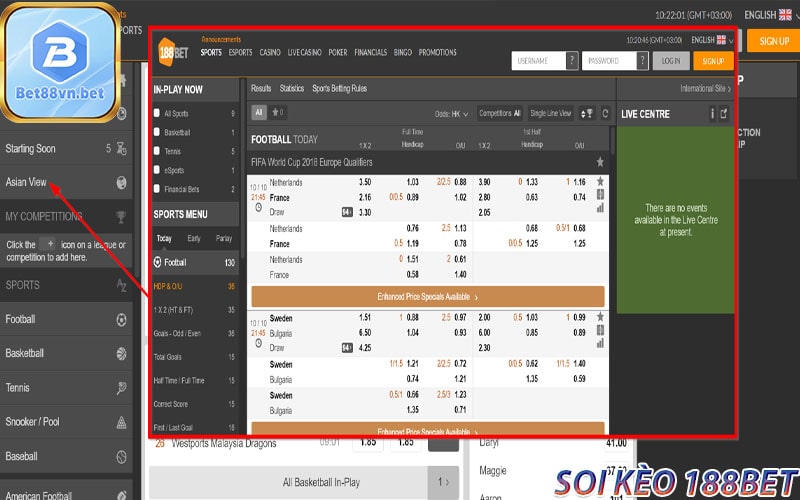Screen dimensions: 800x500
Task: Open the Competitions All filter dropdown
Action: (499, 113)
